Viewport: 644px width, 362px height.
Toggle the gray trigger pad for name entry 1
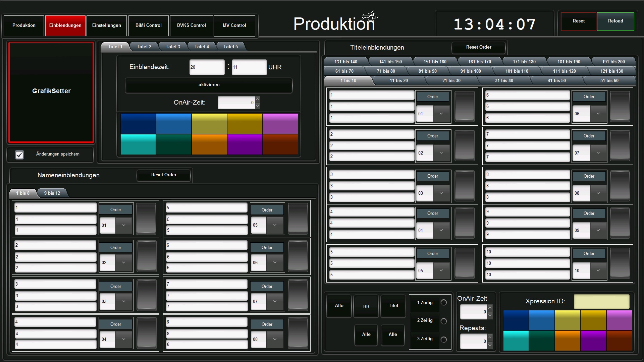pos(146,219)
